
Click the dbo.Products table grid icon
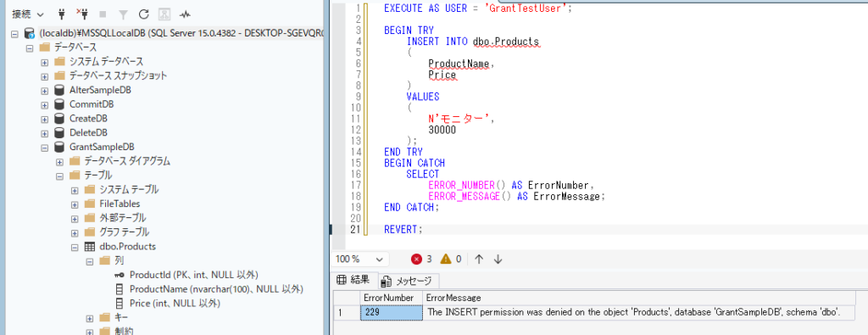pos(89,247)
